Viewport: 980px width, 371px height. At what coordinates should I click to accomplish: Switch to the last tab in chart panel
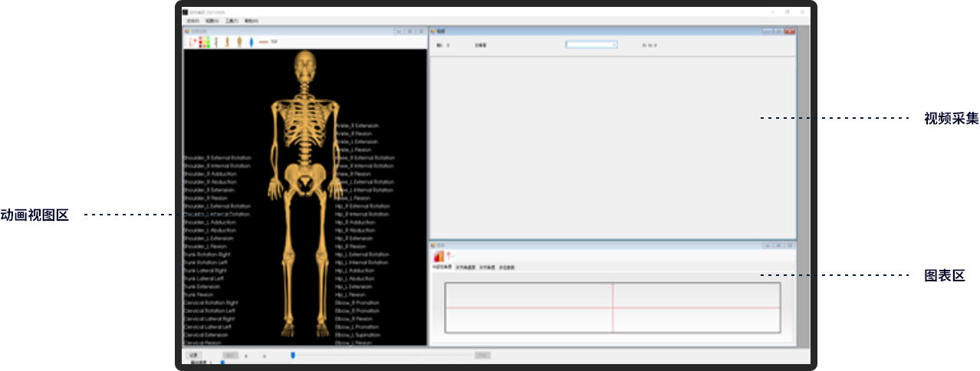coord(507,268)
